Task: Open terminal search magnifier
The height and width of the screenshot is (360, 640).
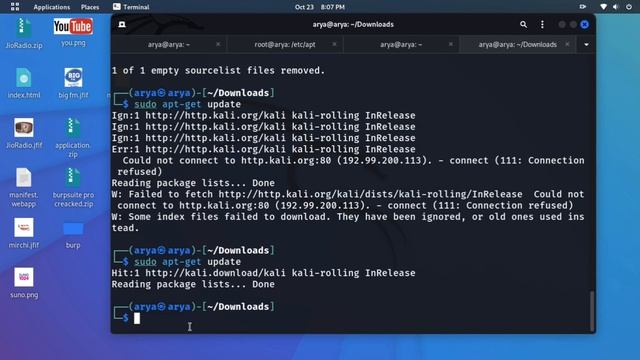Action: [x=523, y=24]
